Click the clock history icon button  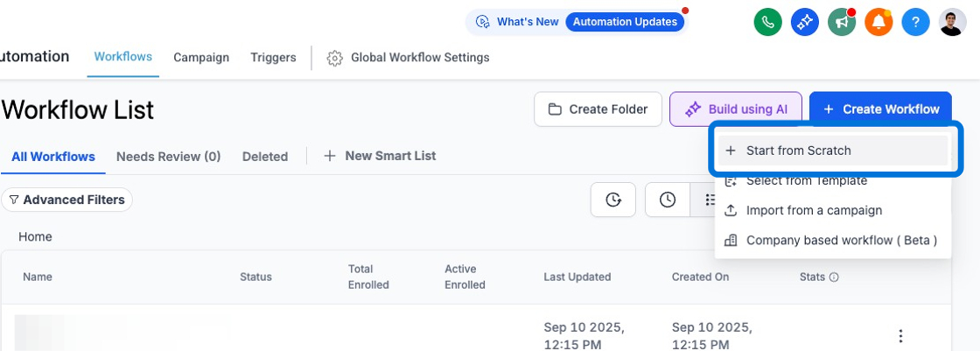click(668, 200)
